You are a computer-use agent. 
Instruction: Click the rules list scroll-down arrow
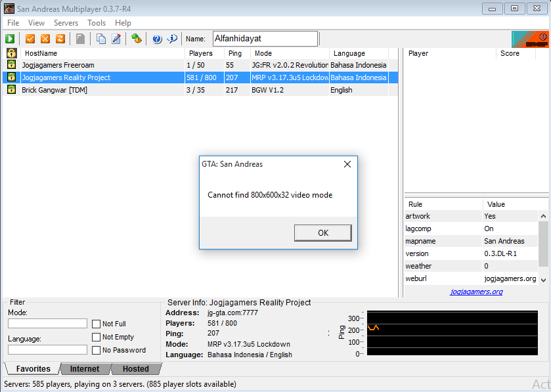click(x=543, y=280)
